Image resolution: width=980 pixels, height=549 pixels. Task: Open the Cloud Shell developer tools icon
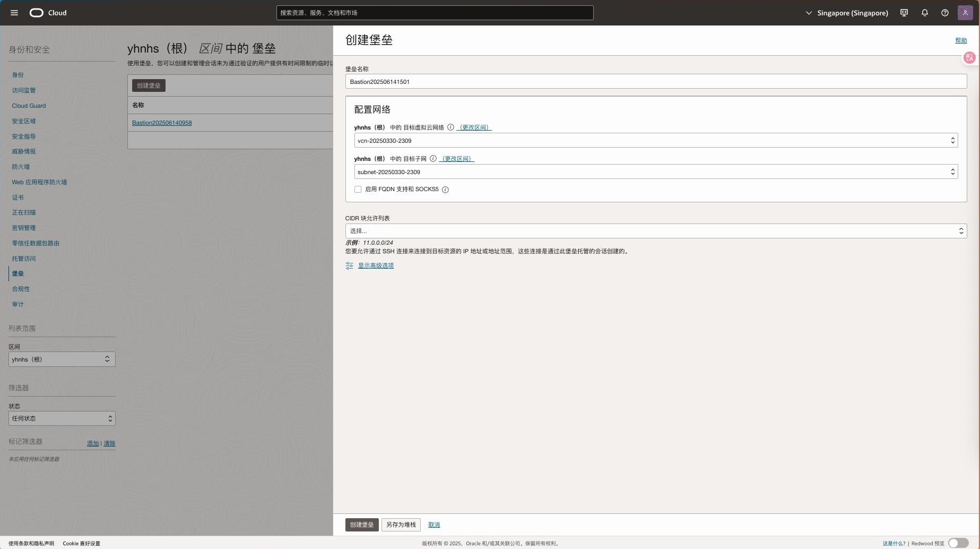point(904,13)
